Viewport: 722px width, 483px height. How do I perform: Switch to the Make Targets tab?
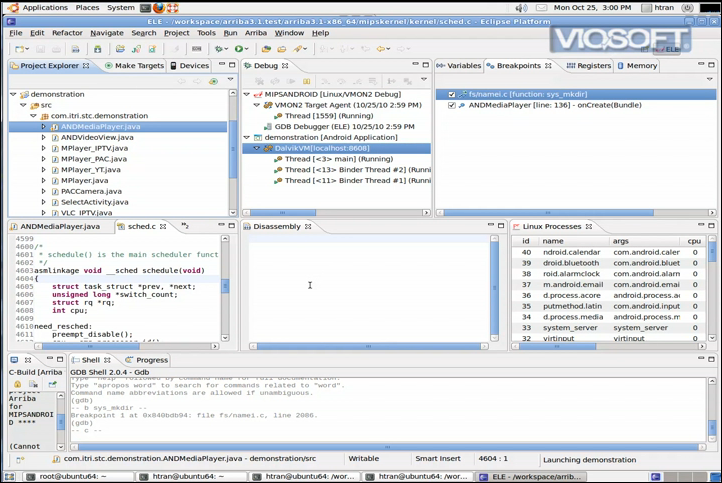point(134,66)
